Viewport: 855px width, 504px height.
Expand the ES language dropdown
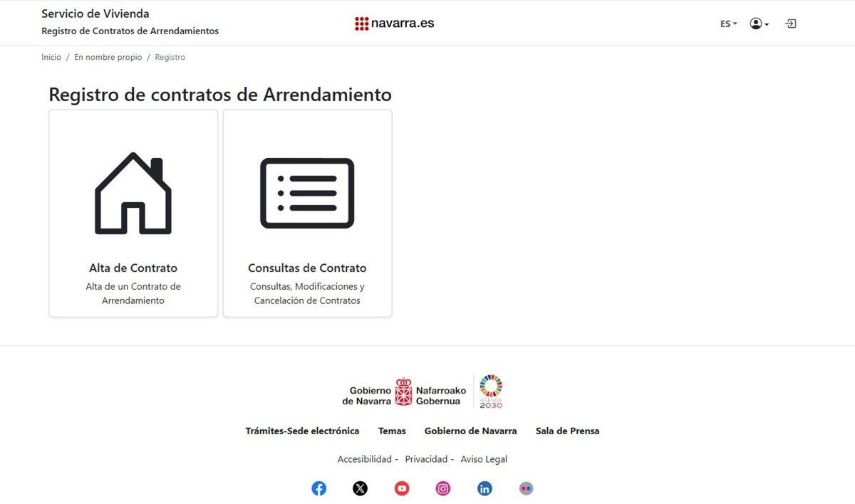pos(728,23)
